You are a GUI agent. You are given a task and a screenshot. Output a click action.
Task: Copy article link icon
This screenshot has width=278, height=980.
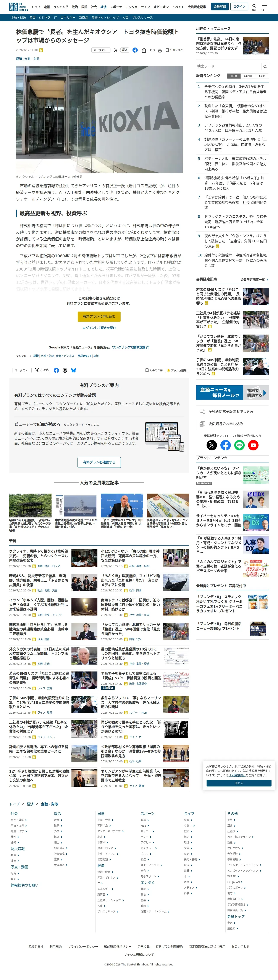[152, 50]
